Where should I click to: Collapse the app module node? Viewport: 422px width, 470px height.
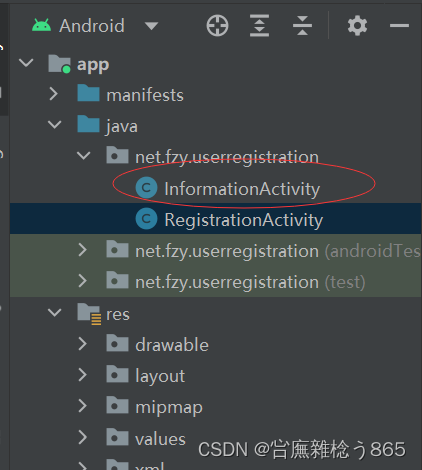[x=26, y=63]
